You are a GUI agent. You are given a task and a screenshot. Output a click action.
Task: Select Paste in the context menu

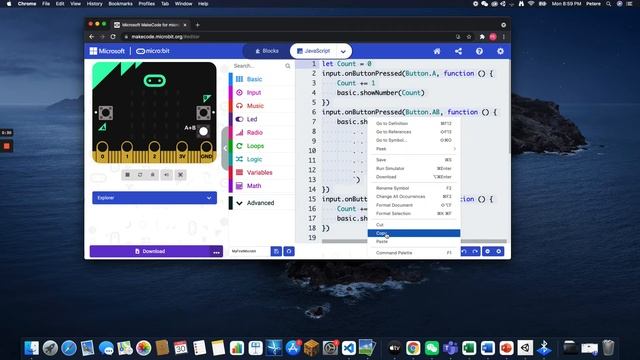coord(414,242)
